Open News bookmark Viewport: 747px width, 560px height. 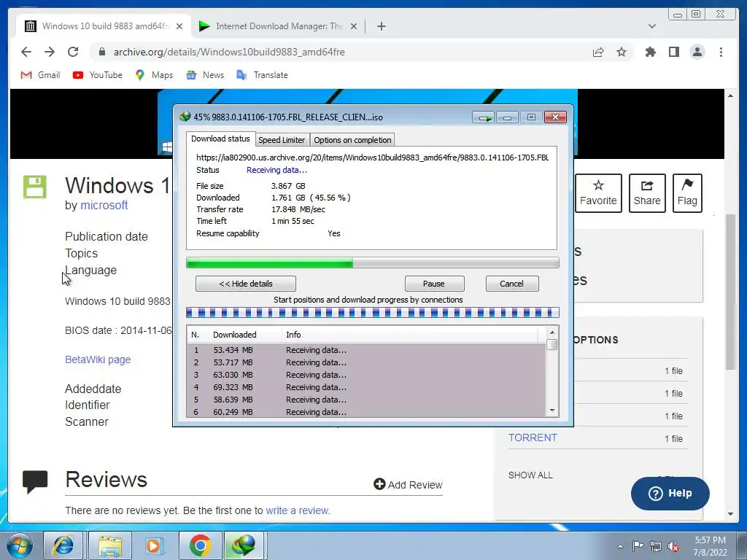[x=205, y=75]
